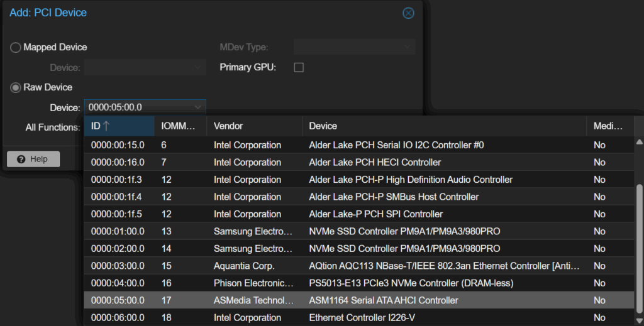644x326 pixels.
Task: Open the Mapped Device dropdown
Action: (x=145, y=67)
